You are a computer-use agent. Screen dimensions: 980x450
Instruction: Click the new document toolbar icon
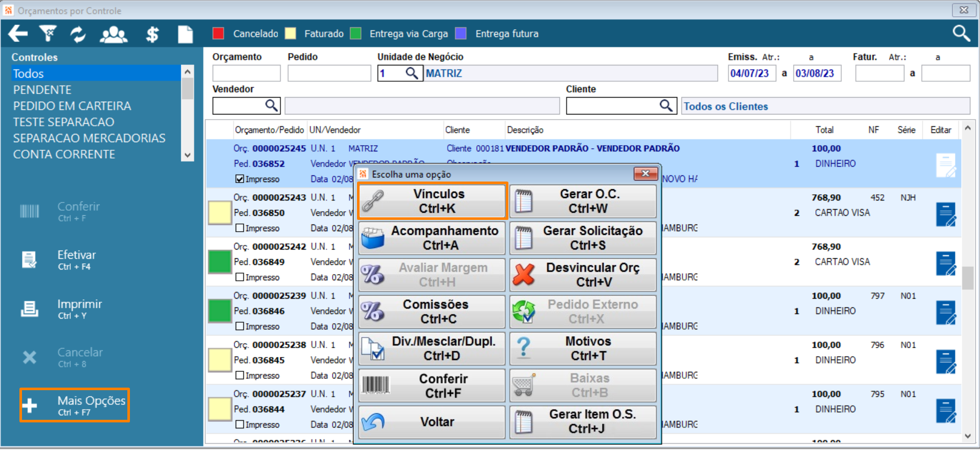185,34
